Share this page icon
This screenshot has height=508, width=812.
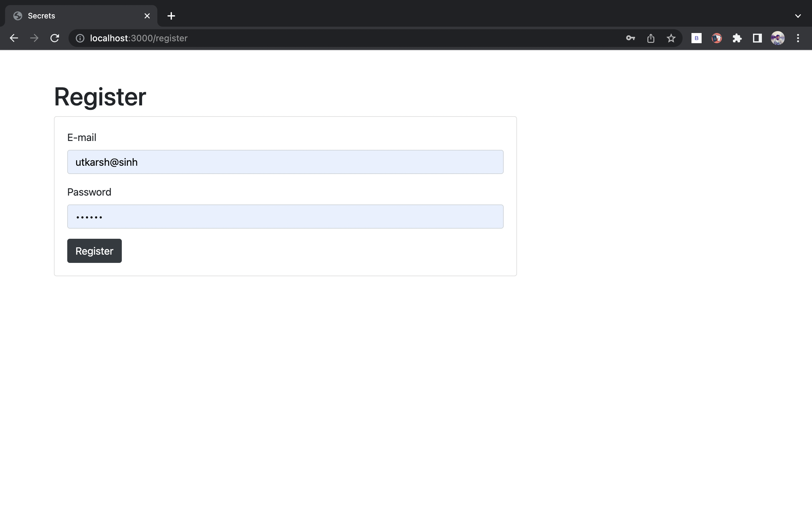tap(651, 38)
